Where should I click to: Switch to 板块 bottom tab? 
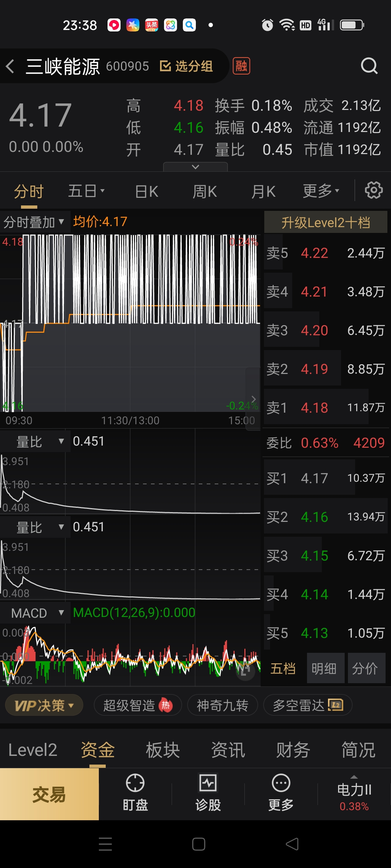pos(163,750)
